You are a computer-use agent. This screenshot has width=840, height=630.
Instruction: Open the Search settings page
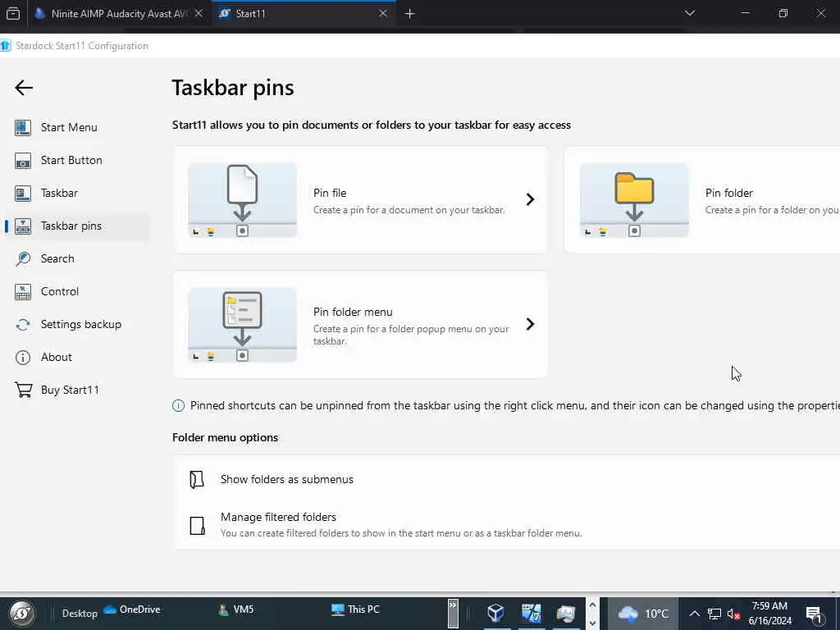point(57,258)
